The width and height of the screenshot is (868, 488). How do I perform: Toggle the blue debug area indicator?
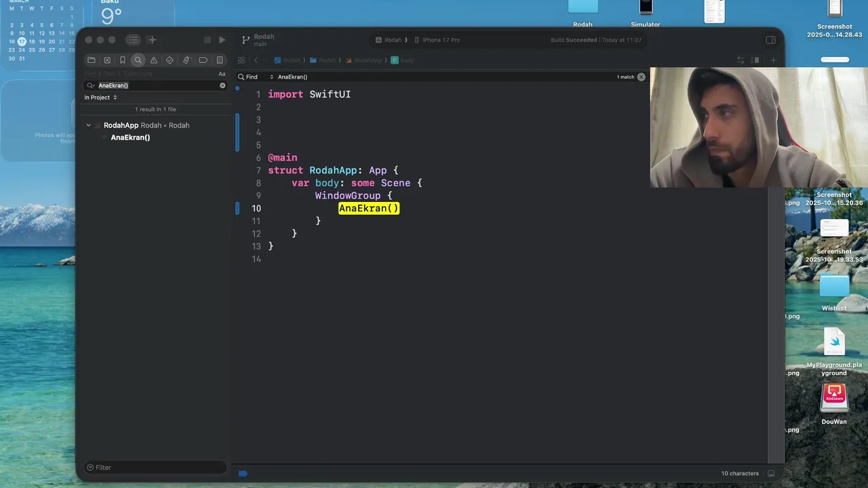(x=243, y=474)
